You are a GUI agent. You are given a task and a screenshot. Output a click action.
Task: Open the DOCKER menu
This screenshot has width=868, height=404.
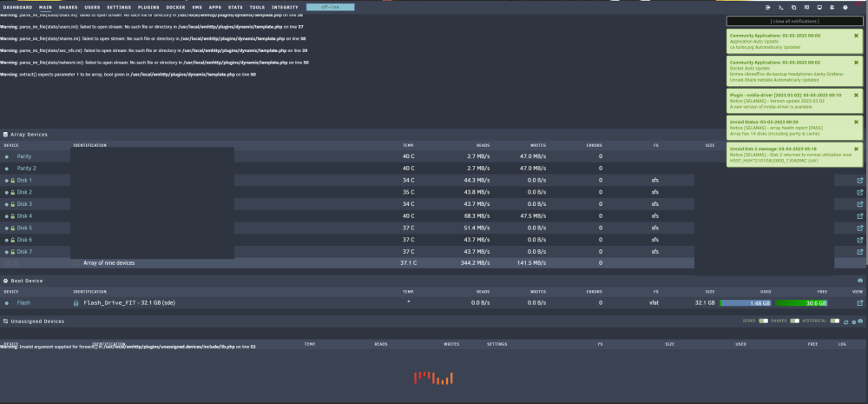tap(175, 7)
